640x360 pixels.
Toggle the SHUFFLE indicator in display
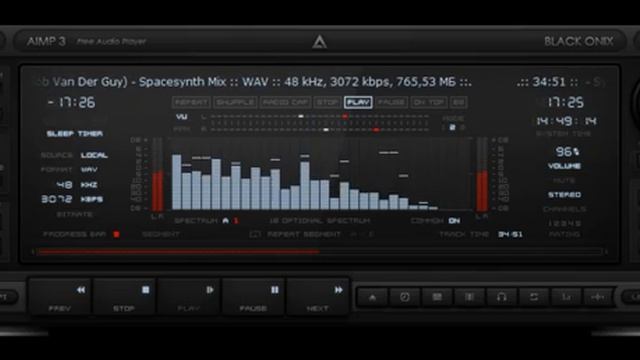[x=235, y=102]
